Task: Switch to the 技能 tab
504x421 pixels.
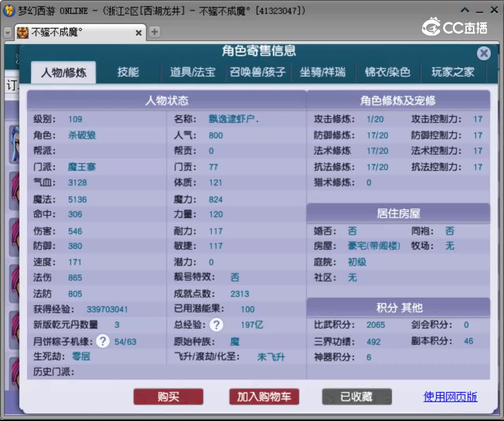Action: [x=128, y=72]
